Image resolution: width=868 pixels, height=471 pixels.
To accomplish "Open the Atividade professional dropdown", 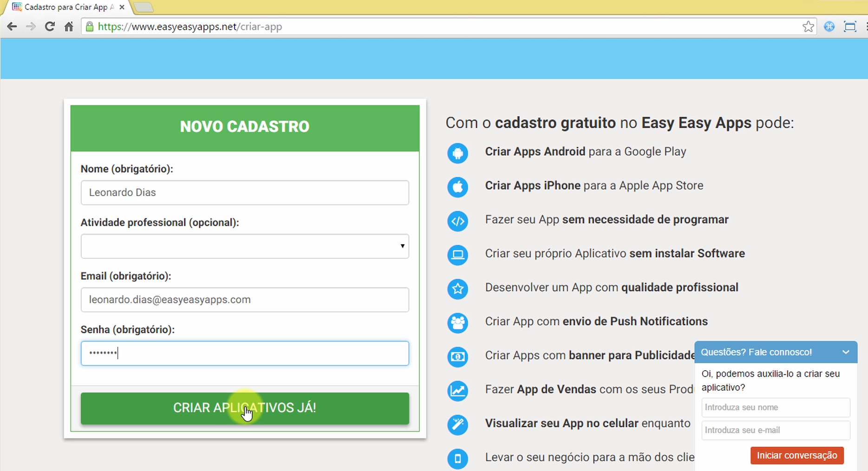I will [x=245, y=246].
